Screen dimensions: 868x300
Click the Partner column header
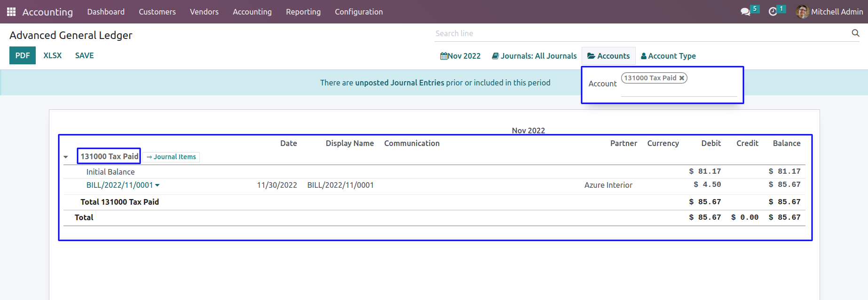click(x=623, y=143)
